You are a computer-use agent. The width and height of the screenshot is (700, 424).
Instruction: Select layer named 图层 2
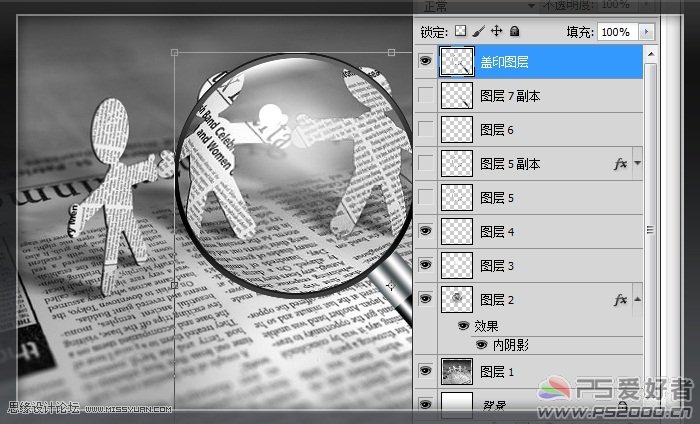(x=496, y=299)
